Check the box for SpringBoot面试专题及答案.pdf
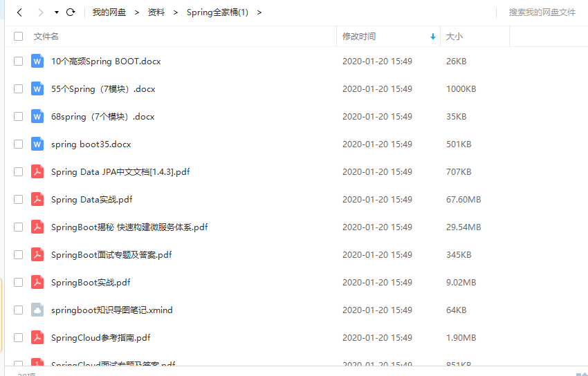The height and width of the screenshot is (376, 588). [18, 254]
